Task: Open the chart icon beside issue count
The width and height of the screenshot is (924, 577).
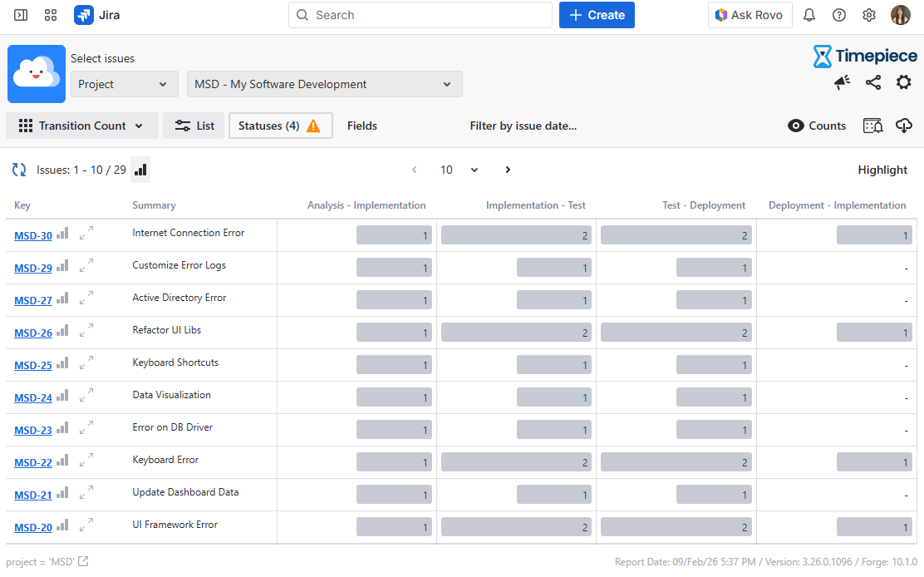Action: (140, 170)
